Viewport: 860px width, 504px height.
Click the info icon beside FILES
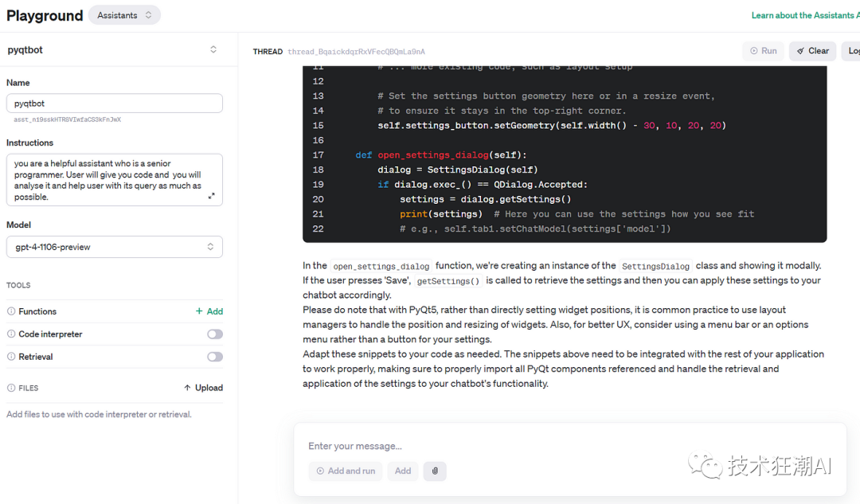tap(11, 388)
